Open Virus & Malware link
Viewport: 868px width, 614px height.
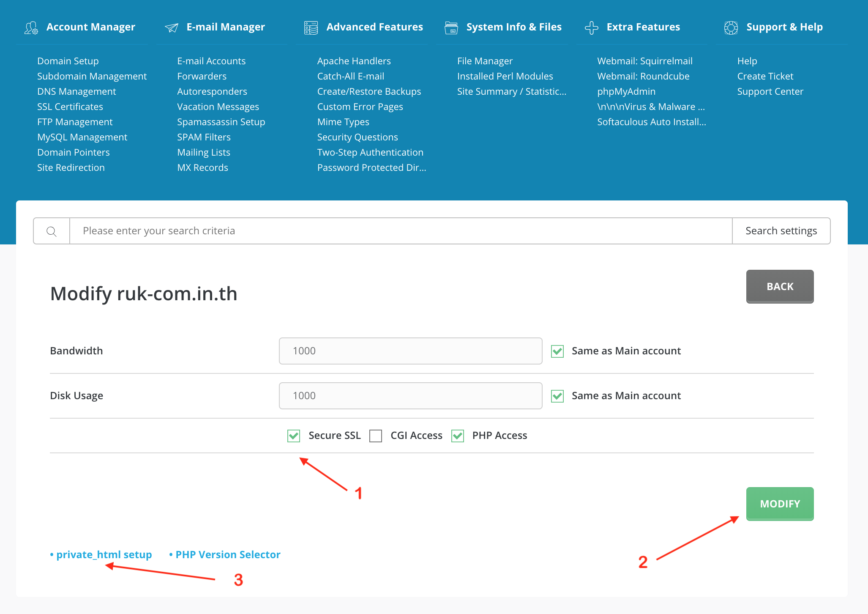(x=651, y=107)
